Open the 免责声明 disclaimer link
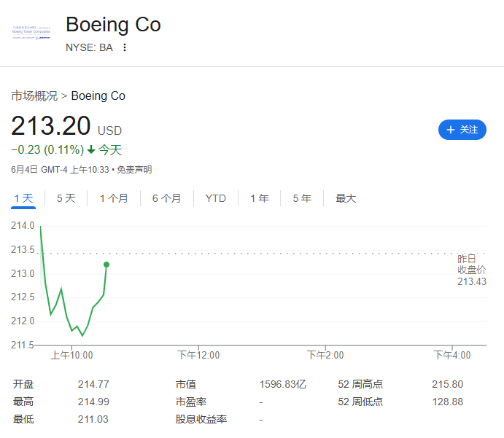Viewport: 504px width, 438px height. pyautogui.click(x=134, y=170)
